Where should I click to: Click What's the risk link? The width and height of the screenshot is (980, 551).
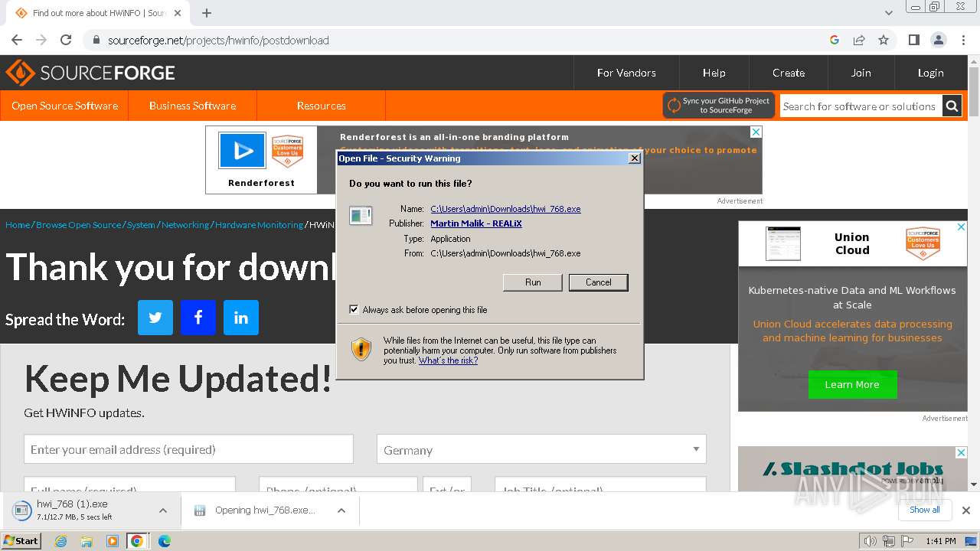pos(448,360)
